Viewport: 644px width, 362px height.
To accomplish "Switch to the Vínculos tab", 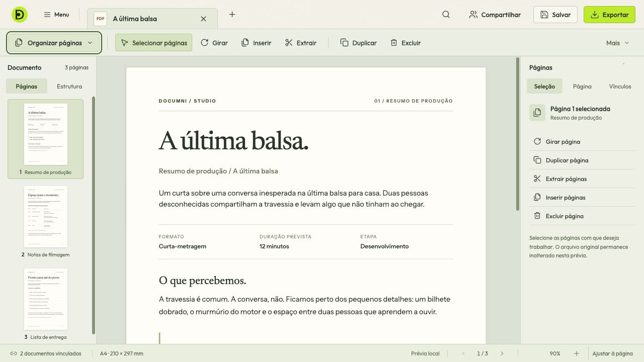I will tap(620, 86).
